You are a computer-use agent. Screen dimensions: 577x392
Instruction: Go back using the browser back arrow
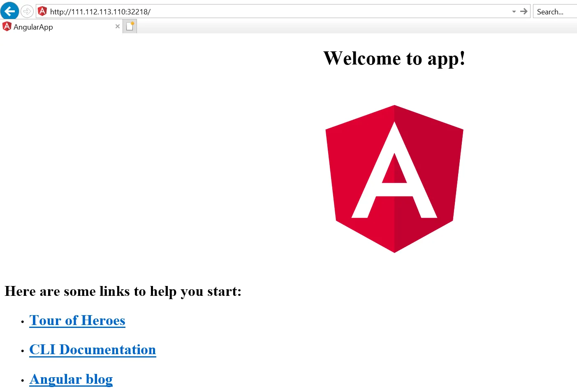point(9,10)
